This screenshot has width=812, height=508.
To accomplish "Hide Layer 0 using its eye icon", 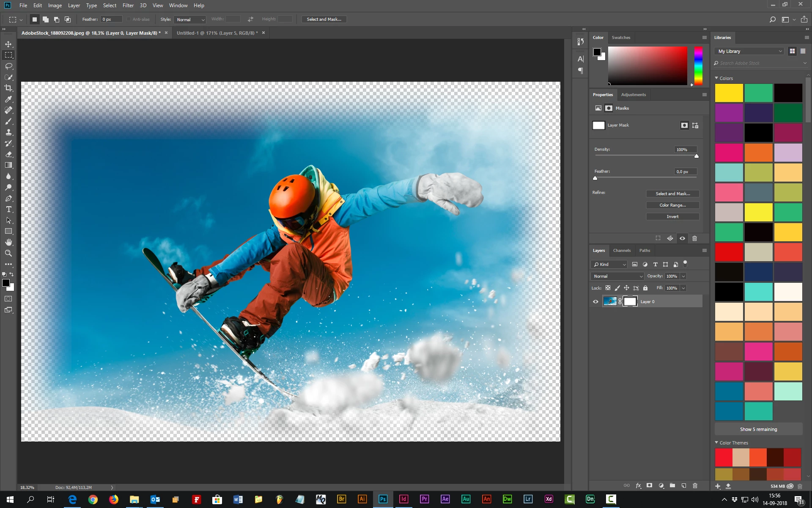I will (x=595, y=302).
